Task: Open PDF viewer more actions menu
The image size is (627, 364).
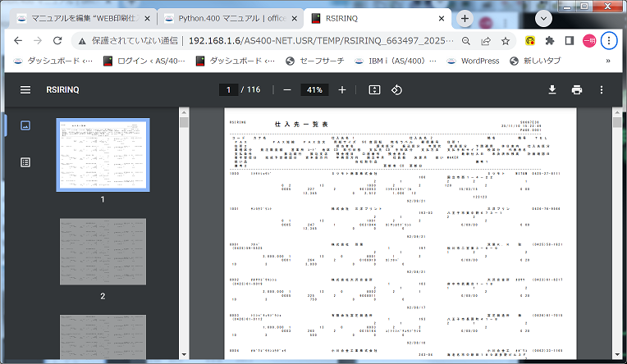Action: click(x=602, y=89)
